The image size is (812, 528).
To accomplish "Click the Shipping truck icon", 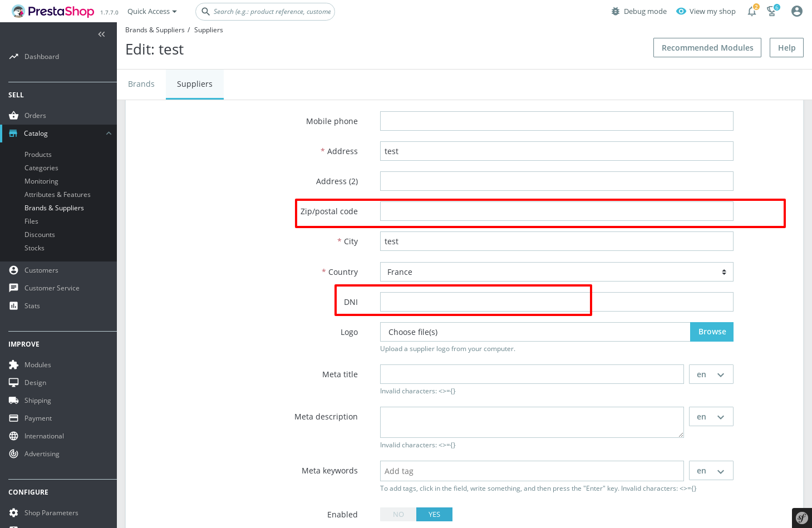I will (14, 401).
